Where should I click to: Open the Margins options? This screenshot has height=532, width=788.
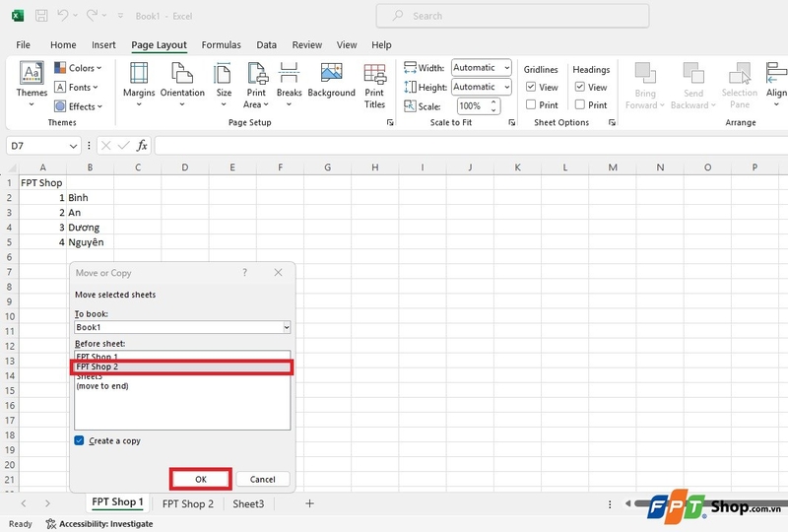pos(139,85)
